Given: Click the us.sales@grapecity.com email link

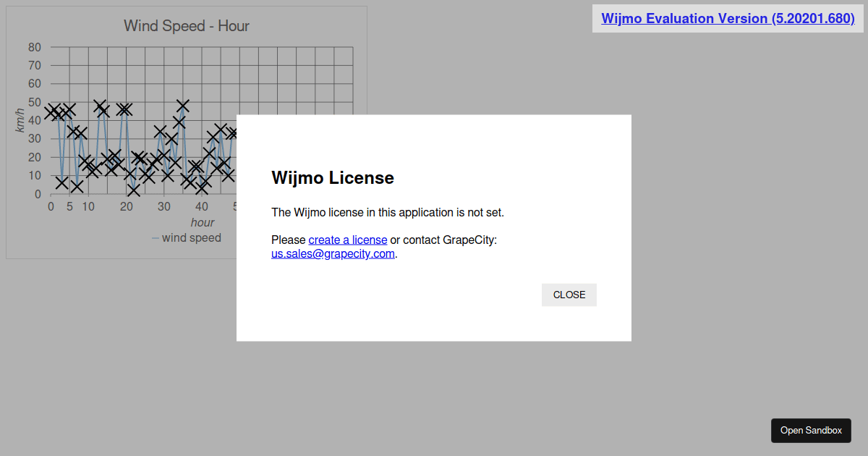Looking at the screenshot, I should (x=333, y=253).
